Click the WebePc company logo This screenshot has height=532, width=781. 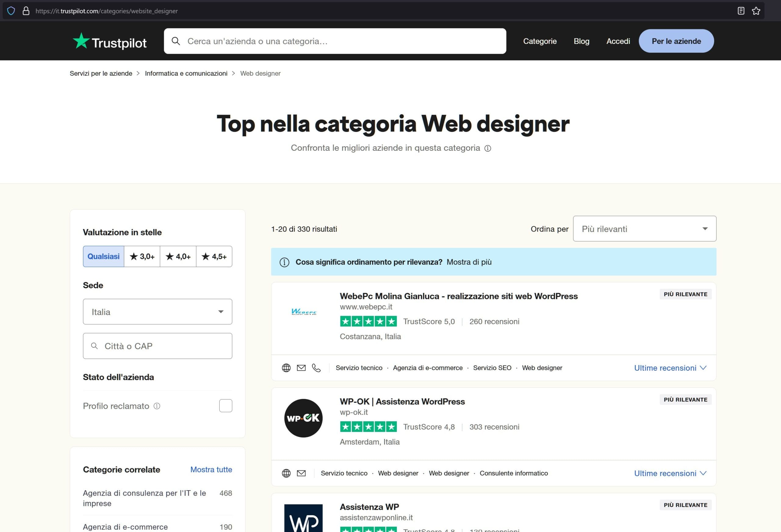[304, 312]
